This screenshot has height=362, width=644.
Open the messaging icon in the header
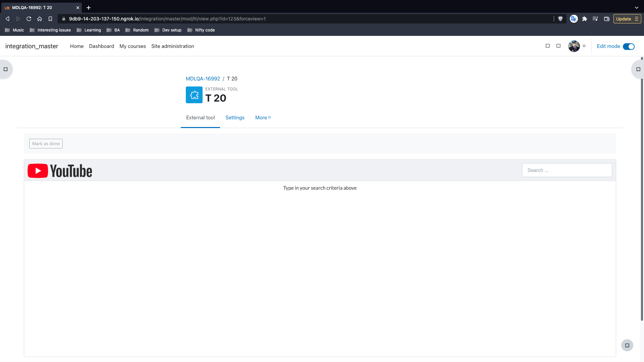point(558,46)
